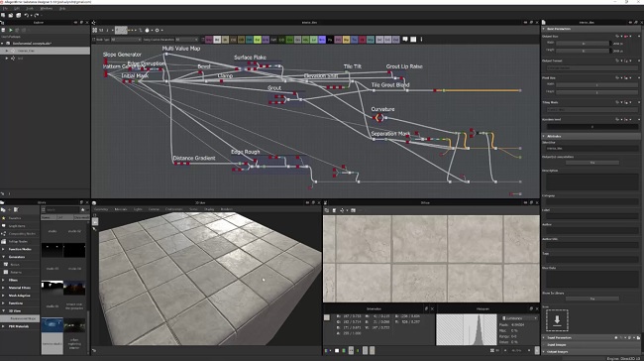This screenshot has width=644, height=361.
Task: Select the highlighted tool in 3D view side toolbar
Action: [x=95, y=221]
